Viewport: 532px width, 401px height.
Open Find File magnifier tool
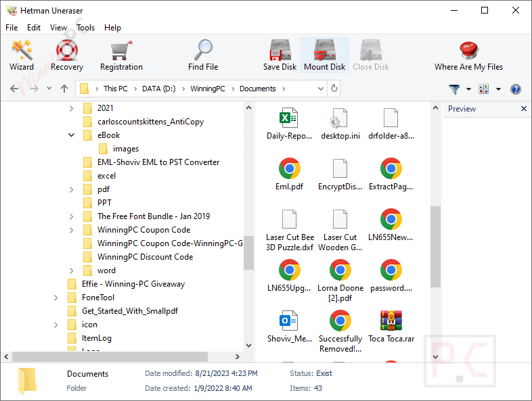pyautogui.click(x=203, y=55)
